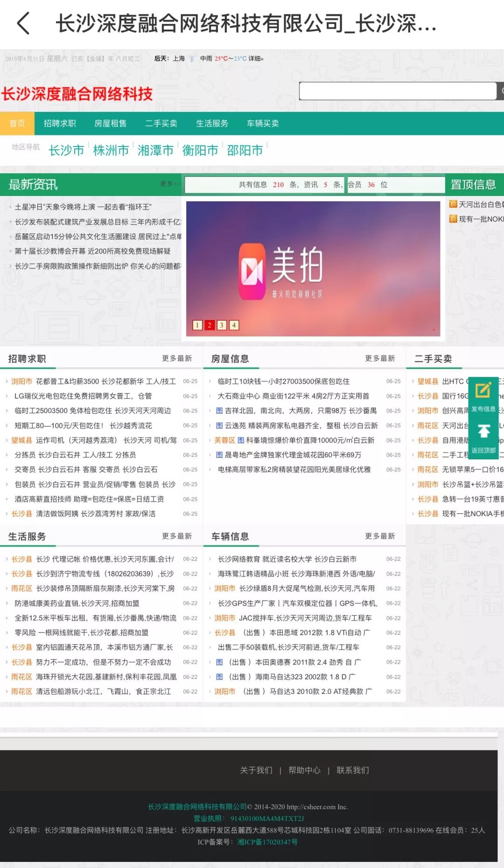The width and height of the screenshot is (504, 868).
Task: Open the 车辆买卖 navigation tab
Action: pyautogui.click(x=263, y=124)
